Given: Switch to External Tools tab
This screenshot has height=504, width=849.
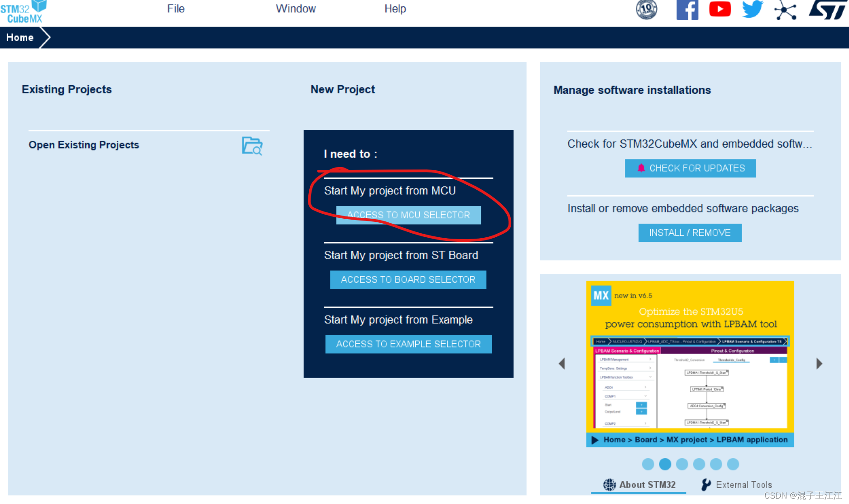Looking at the screenshot, I should click(x=736, y=485).
